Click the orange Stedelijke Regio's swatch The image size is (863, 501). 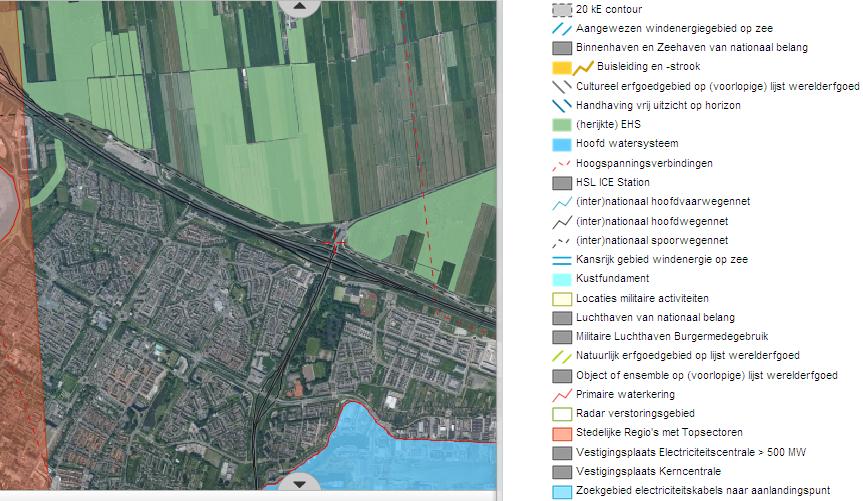(x=562, y=433)
